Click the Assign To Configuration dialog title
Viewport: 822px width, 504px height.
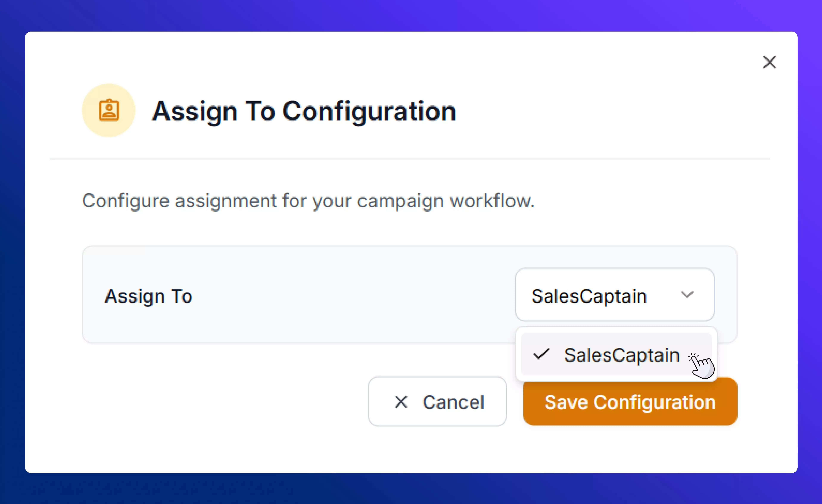(x=304, y=111)
